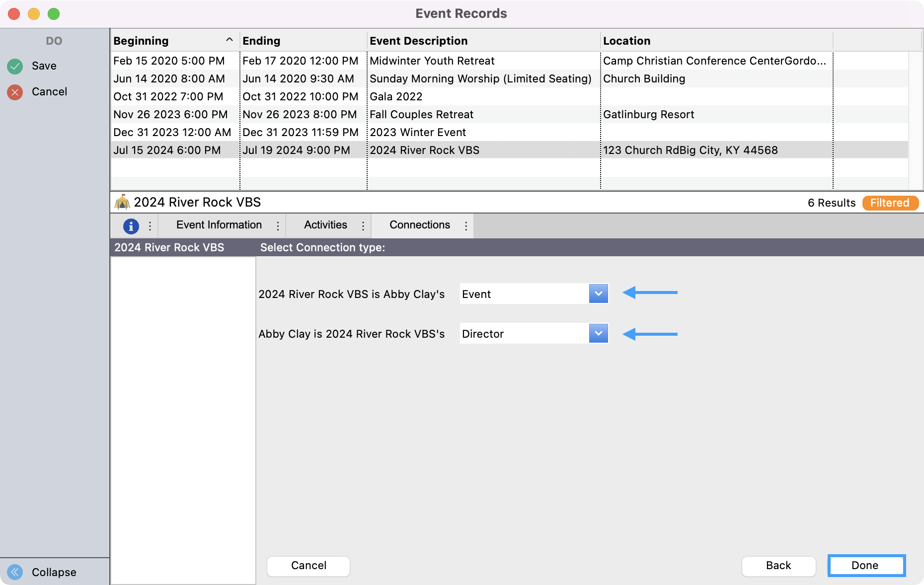924x585 pixels.
Task: Toggle the orange Filtered badge
Action: 890,203
